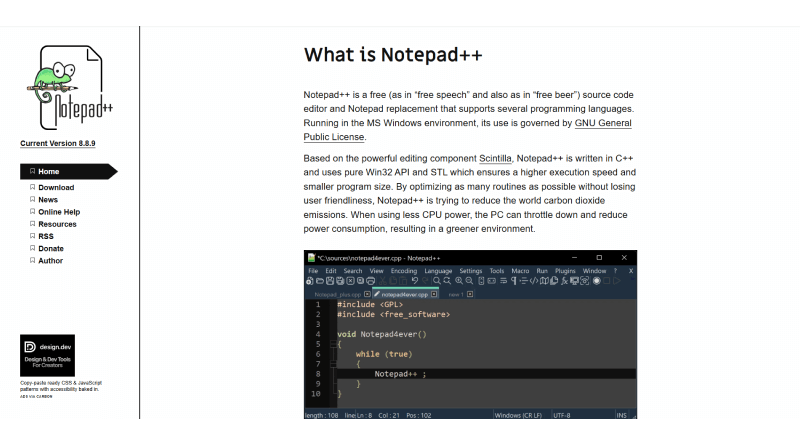This screenshot has width=800, height=445.
Task: Click the Zoom Out icon in Notepad++ toolbar
Action: pyautogui.click(x=469, y=281)
